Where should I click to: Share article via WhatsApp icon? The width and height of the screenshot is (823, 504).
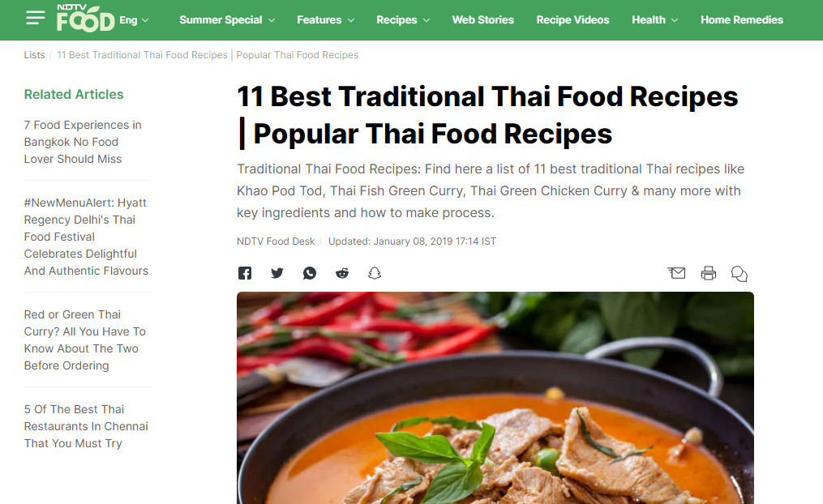(310, 273)
